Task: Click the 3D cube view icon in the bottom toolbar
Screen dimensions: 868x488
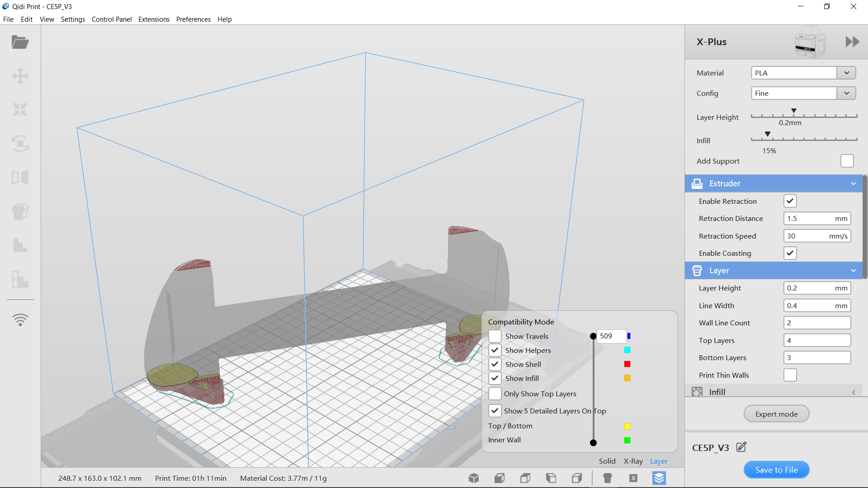Action: pos(474,478)
